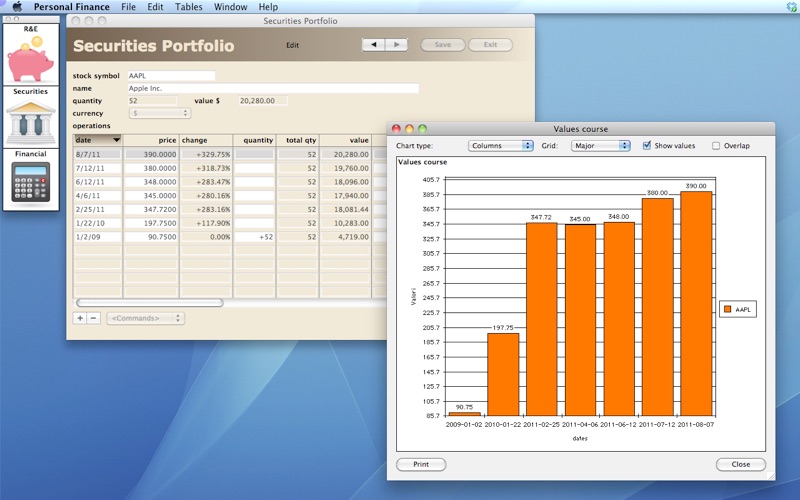This screenshot has width=800, height=500.
Task: Add an operation row with plus button
Action: click(x=80, y=318)
